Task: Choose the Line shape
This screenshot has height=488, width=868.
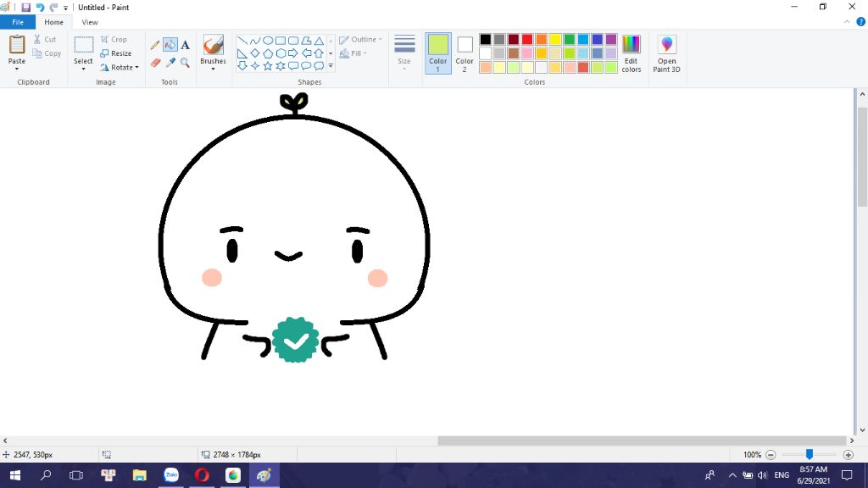Action: point(242,41)
